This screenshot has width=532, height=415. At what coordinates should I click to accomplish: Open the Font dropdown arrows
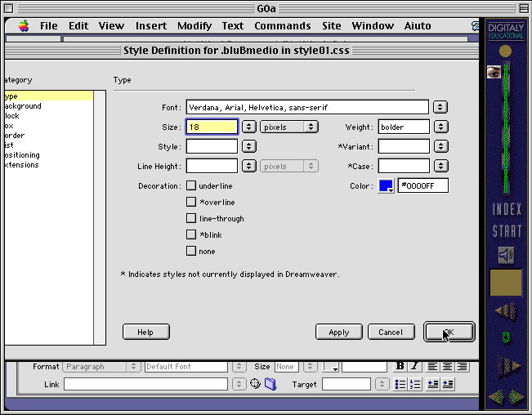pyautogui.click(x=440, y=107)
